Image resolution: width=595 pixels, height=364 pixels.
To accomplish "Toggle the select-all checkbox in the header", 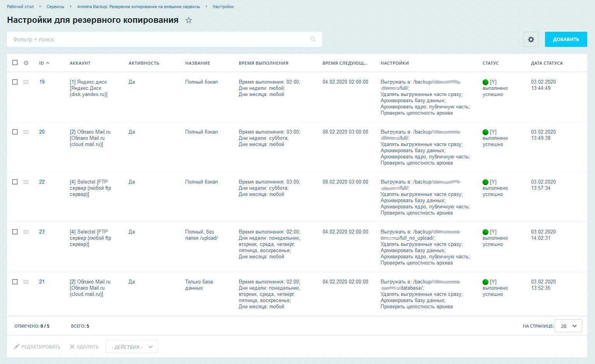I will pos(15,62).
